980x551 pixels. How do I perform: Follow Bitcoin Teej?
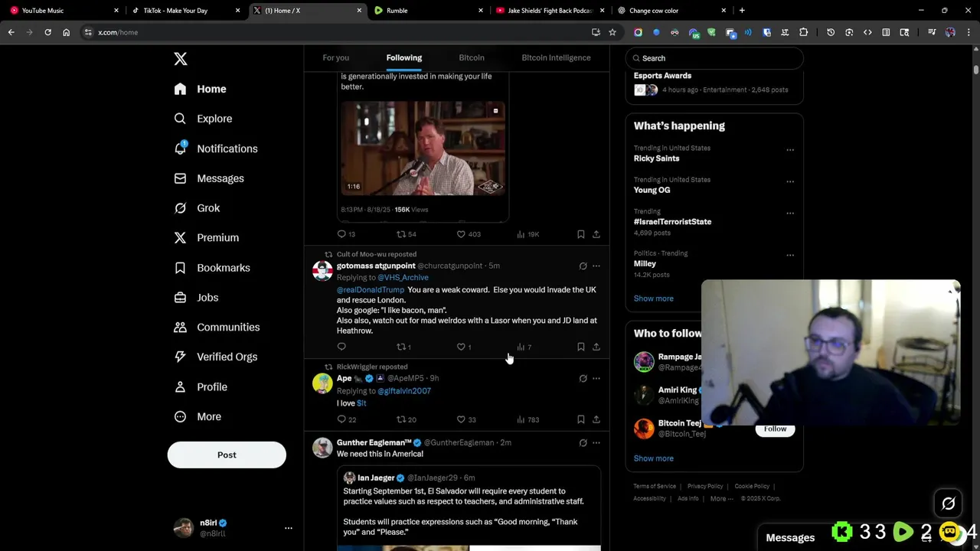tap(775, 429)
